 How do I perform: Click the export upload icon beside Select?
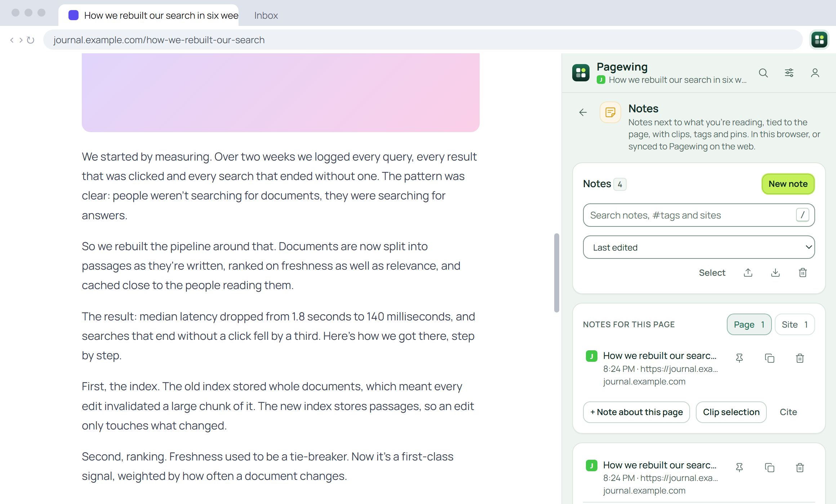tap(748, 273)
